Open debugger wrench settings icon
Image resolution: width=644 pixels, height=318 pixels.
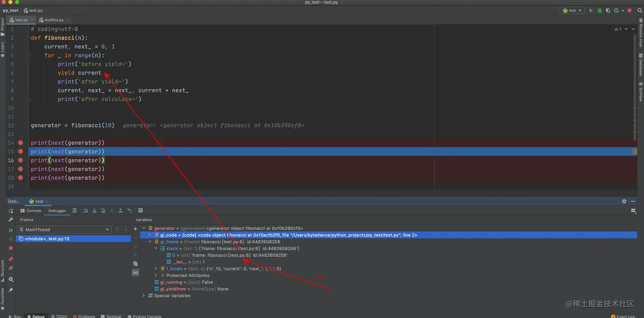(x=11, y=220)
